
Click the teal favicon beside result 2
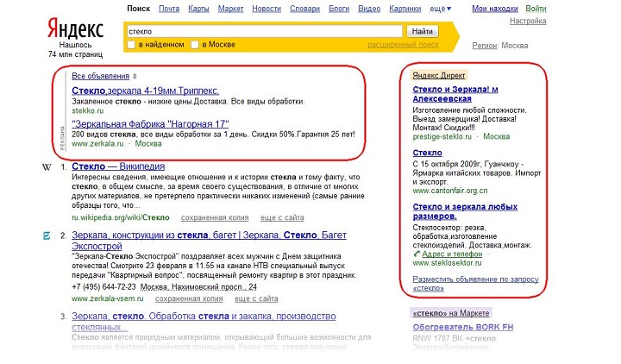[47, 235]
